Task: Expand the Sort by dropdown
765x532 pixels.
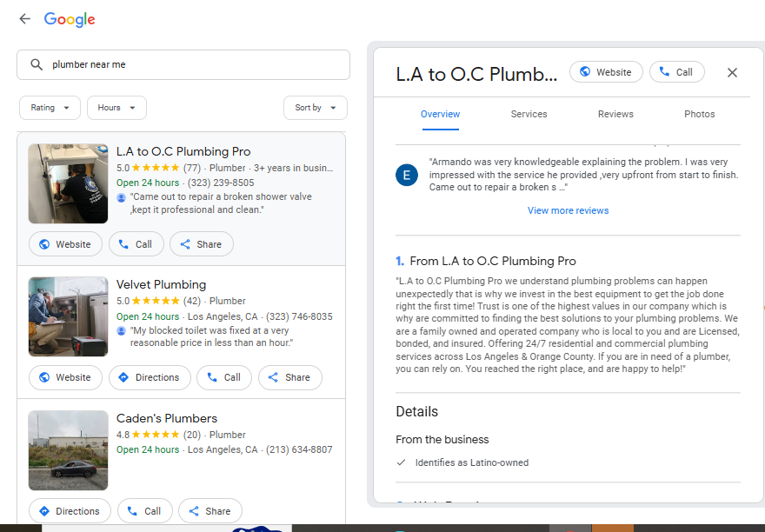Action: [316, 108]
